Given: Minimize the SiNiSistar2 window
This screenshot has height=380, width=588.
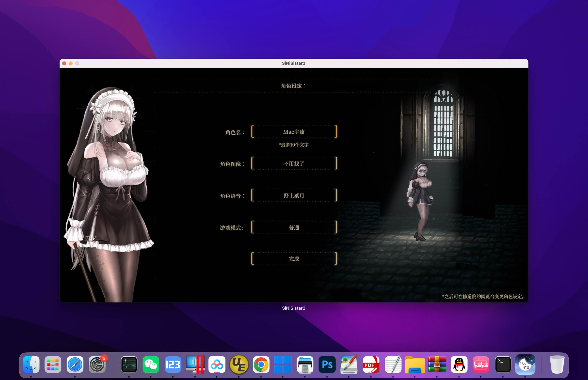Looking at the screenshot, I should tap(71, 63).
